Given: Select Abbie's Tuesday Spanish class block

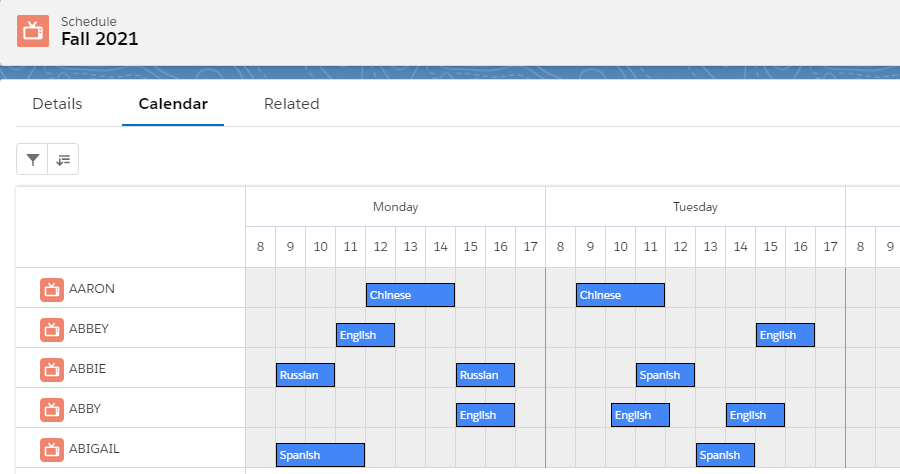Looking at the screenshot, I should (x=665, y=375).
